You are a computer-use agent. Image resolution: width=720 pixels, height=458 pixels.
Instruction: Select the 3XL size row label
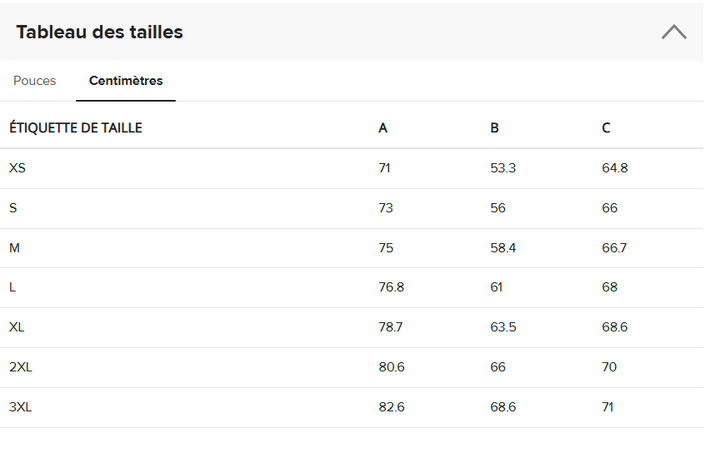click(x=21, y=407)
